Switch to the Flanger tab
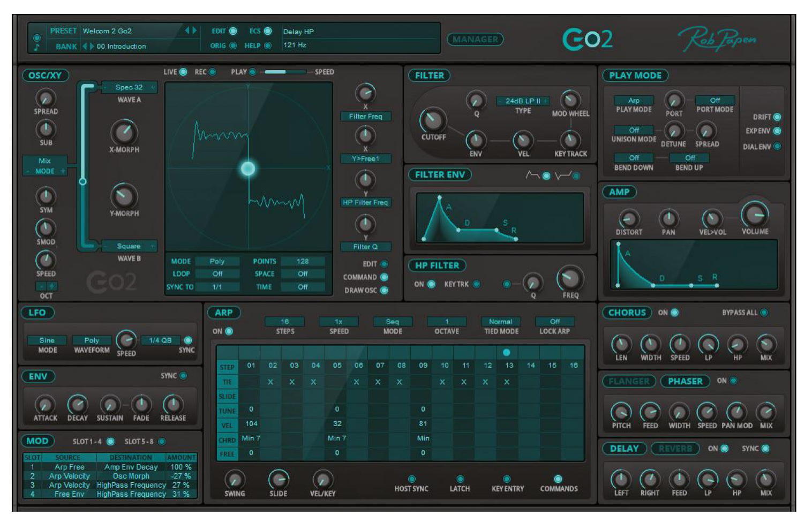The image size is (812, 524). (x=629, y=381)
